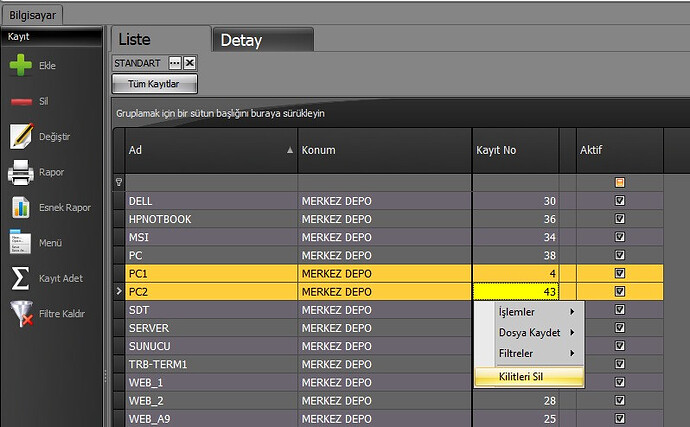Open Değiştir pencil edit icon
This screenshot has height=427, width=690.
[x=21, y=136]
